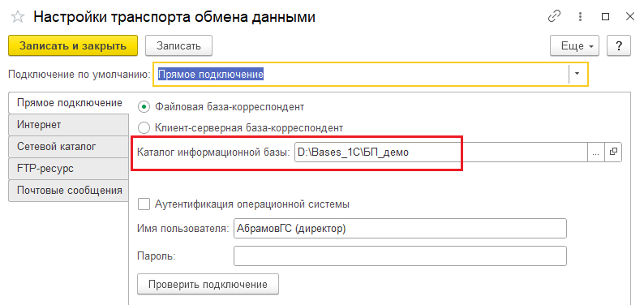The height and width of the screenshot is (305, 644).
Task: Click the Прямое подключение combo box field
Action: (362, 74)
